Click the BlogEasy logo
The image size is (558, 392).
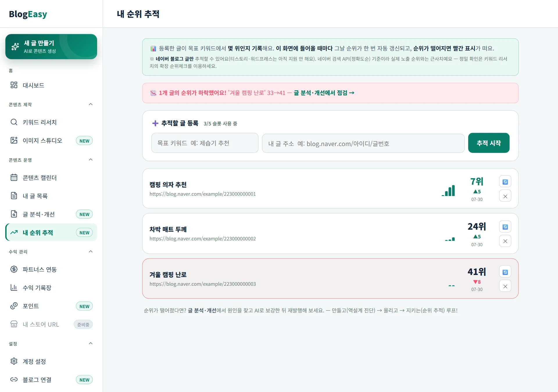point(28,14)
